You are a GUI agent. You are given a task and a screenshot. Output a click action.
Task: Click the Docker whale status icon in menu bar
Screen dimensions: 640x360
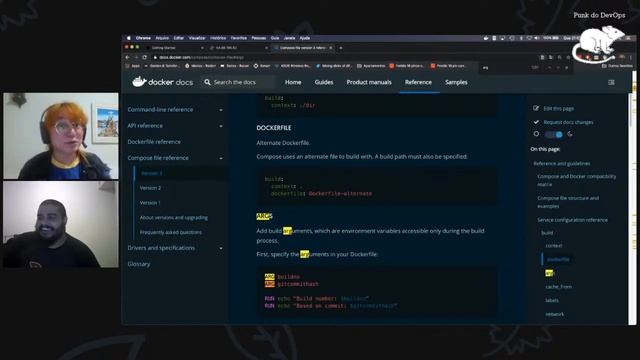tap(486, 38)
